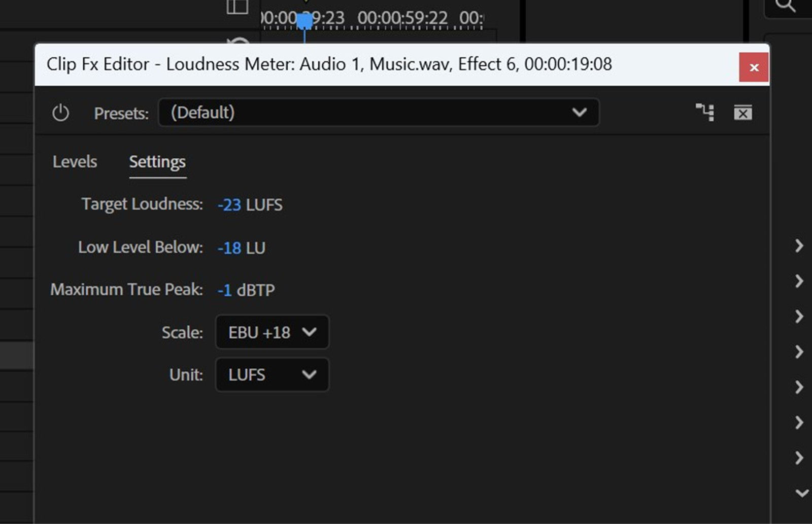Expand the second chevron on the right edge
The width and height of the screenshot is (812, 524).
click(x=799, y=282)
